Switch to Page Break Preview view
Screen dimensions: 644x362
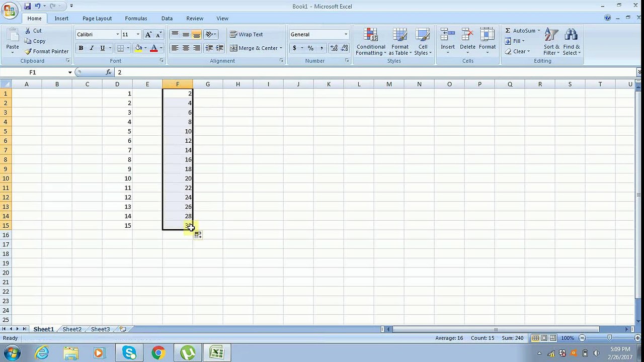pos(552,338)
